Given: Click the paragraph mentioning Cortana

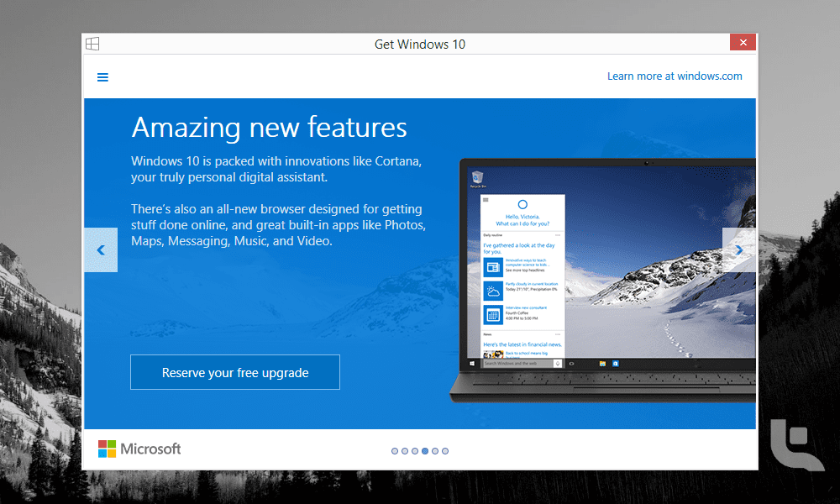Looking at the screenshot, I should pos(276,169).
